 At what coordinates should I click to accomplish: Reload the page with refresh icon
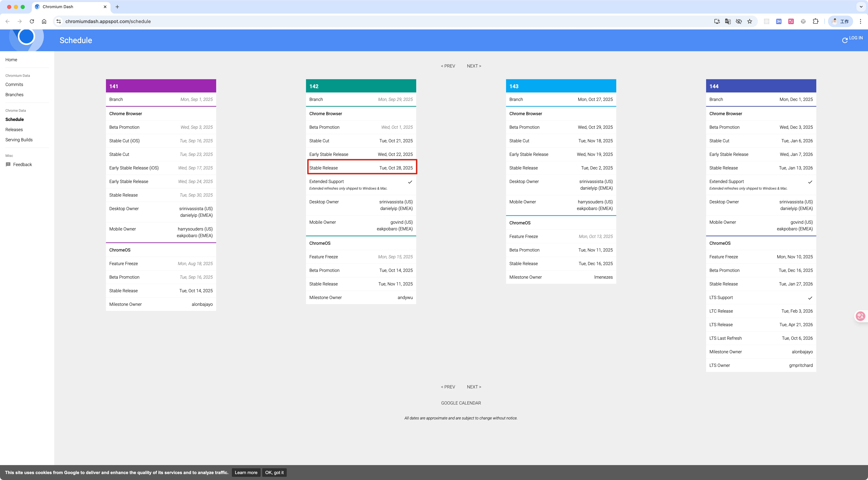pyautogui.click(x=32, y=21)
